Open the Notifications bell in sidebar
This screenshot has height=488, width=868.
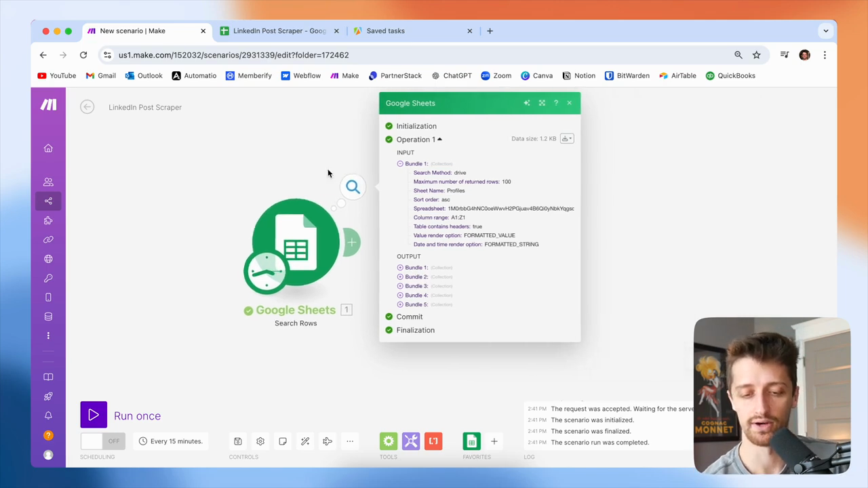click(x=48, y=415)
